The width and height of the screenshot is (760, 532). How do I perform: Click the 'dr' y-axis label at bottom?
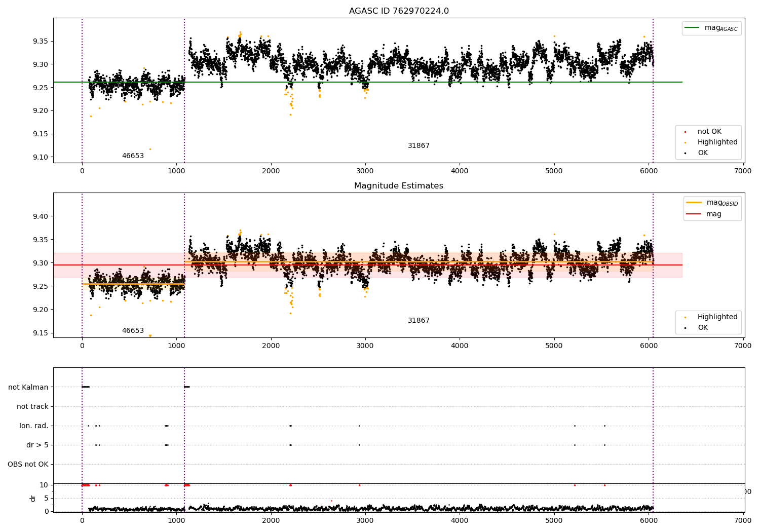click(33, 498)
